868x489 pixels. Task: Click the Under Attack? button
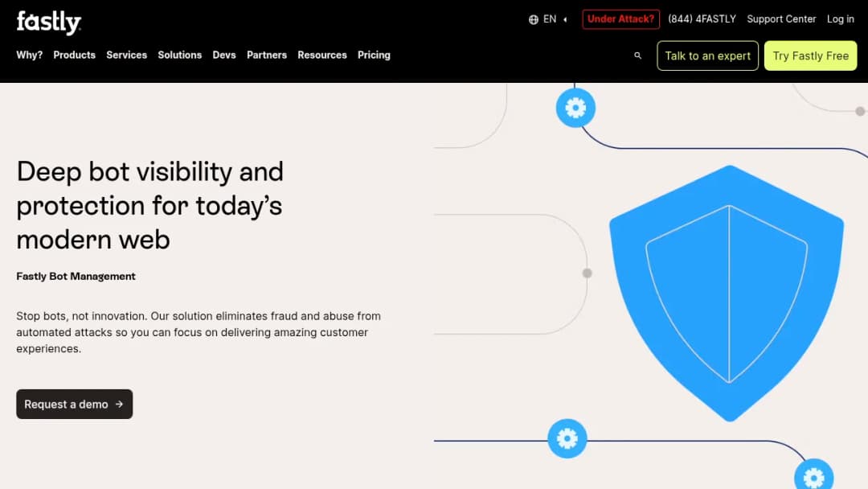coord(620,18)
